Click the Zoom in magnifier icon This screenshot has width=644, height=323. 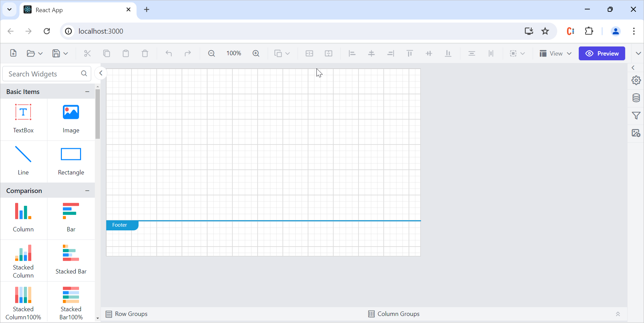[x=256, y=53]
